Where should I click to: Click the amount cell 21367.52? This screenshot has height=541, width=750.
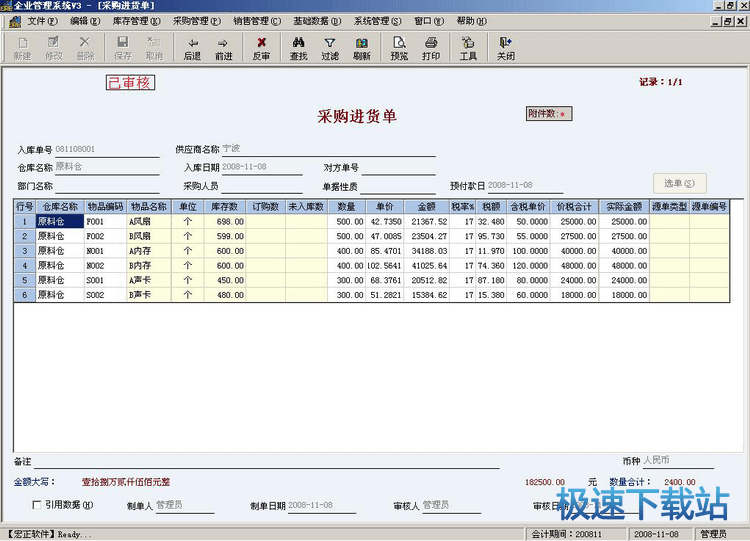point(427,221)
